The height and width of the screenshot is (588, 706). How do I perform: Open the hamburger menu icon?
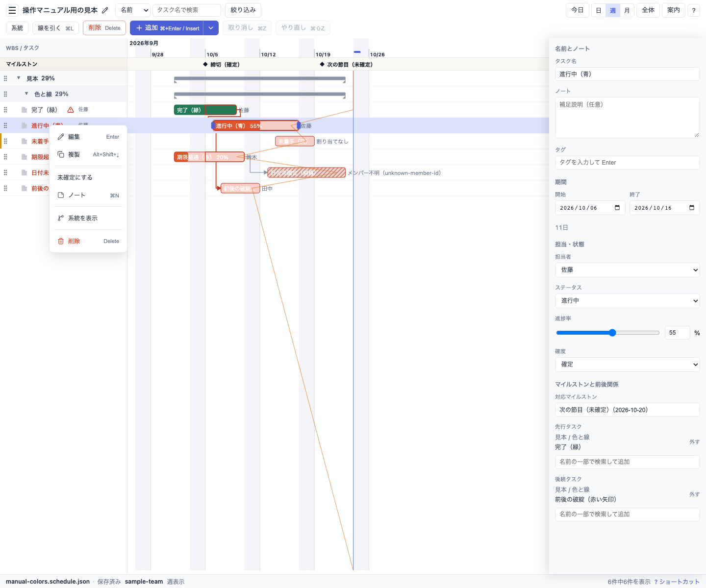pos(12,10)
